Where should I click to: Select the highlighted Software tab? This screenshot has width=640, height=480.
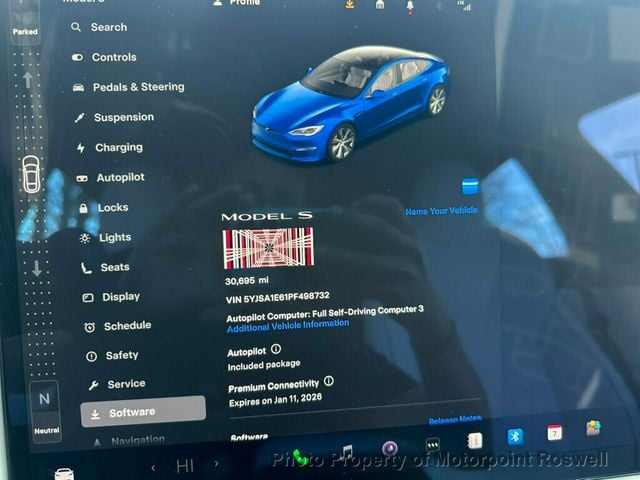[143, 411]
